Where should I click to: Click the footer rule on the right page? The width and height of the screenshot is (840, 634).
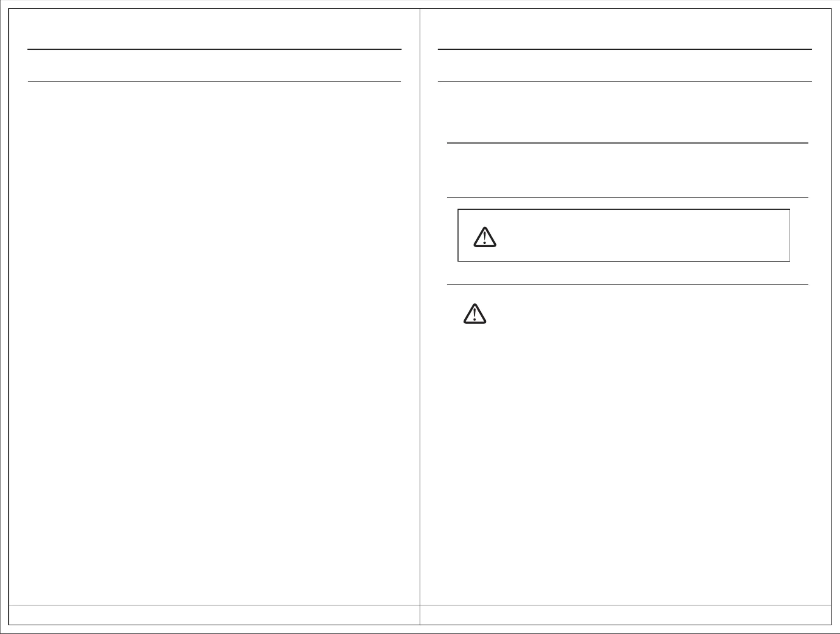(626, 605)
